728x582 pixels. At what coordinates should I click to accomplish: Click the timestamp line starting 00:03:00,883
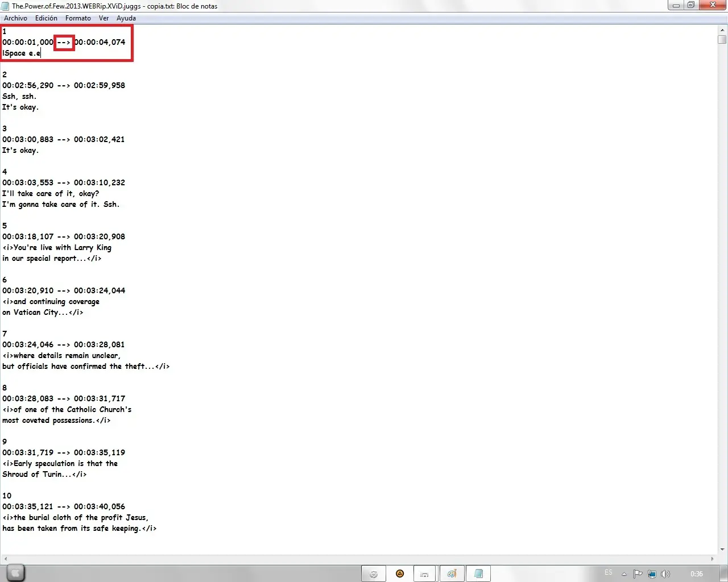coord(64,139)
